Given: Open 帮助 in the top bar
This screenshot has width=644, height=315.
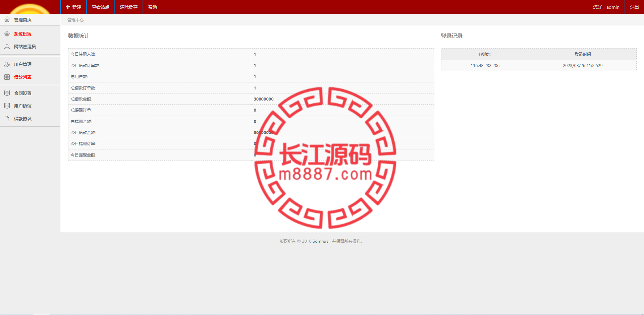Looking at the screenshot, I should pos(153,7).
